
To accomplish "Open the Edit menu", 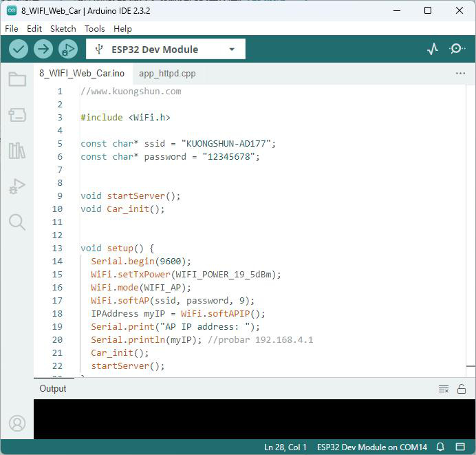I will coord(34,28).
